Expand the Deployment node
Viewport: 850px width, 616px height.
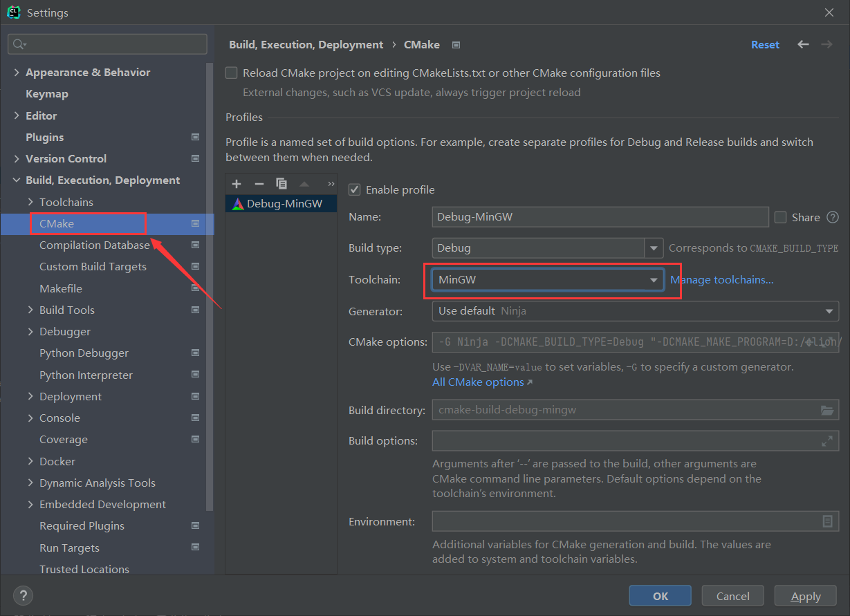[30, 396]
